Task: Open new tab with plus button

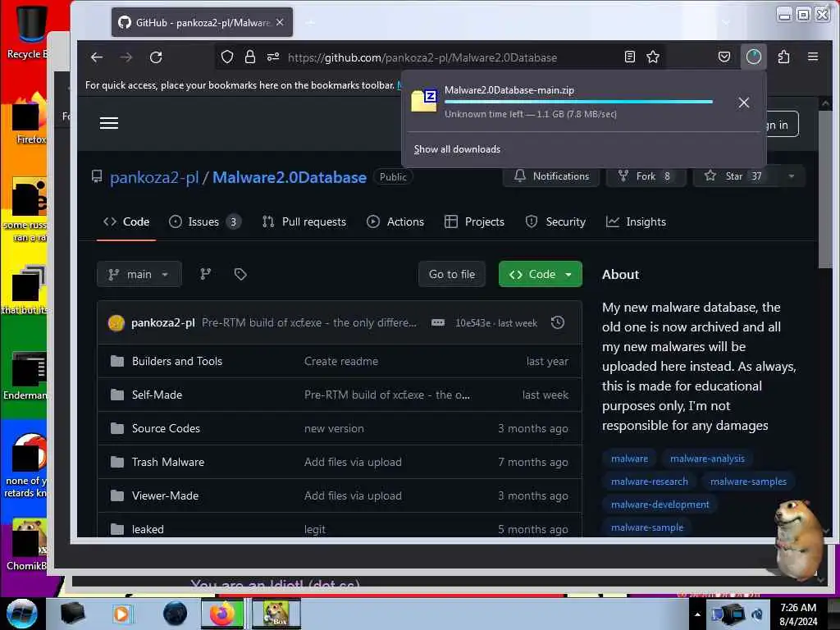Action: tap(310, 22)
